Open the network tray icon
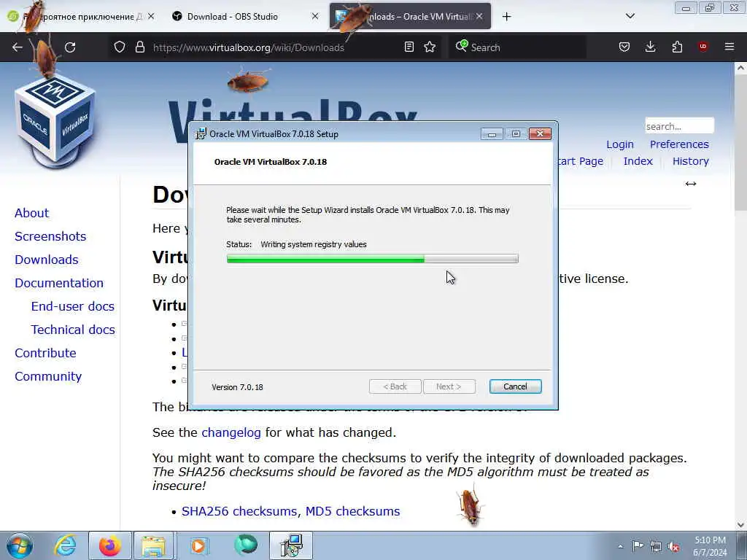This screenshot has height=560, width=747. pyautogui.click(x=656, y=546)
